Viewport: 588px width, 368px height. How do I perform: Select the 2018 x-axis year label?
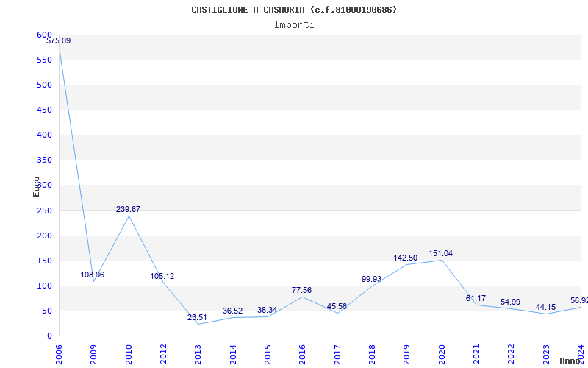click(372, 355)
